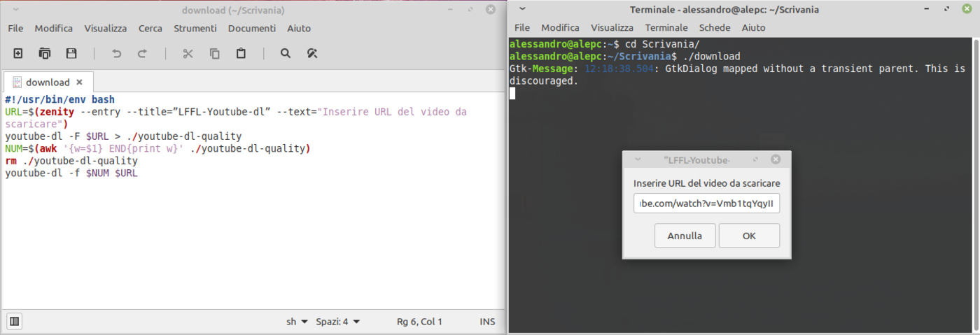
Task: Click the 'rm ./youtube-dl-quality' line
Action: (x=71, y=161)
